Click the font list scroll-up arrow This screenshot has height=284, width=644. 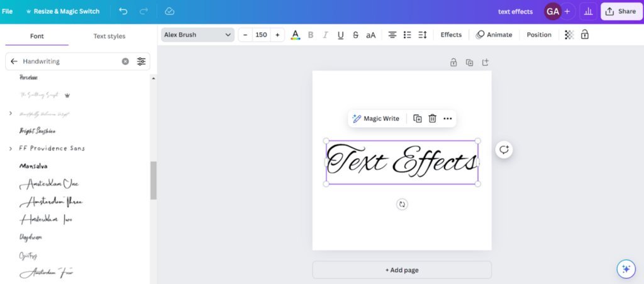tap(153, 78)
